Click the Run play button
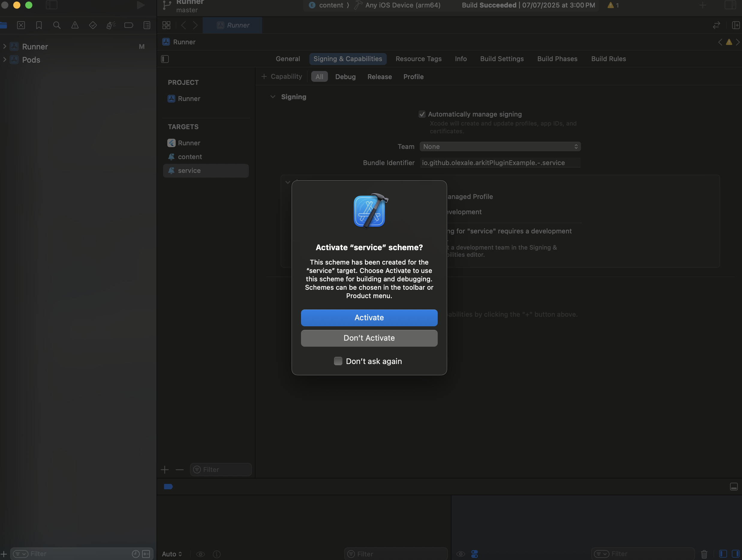This screenshot has width=742, height=560. pyautogui.click(x=141, y=5)
